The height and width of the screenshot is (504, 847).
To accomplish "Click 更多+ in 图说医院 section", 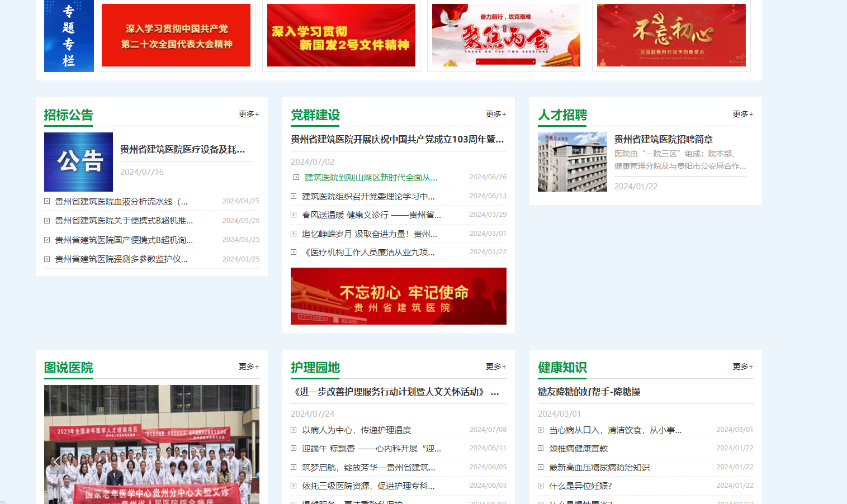I will tap(249, 367).
